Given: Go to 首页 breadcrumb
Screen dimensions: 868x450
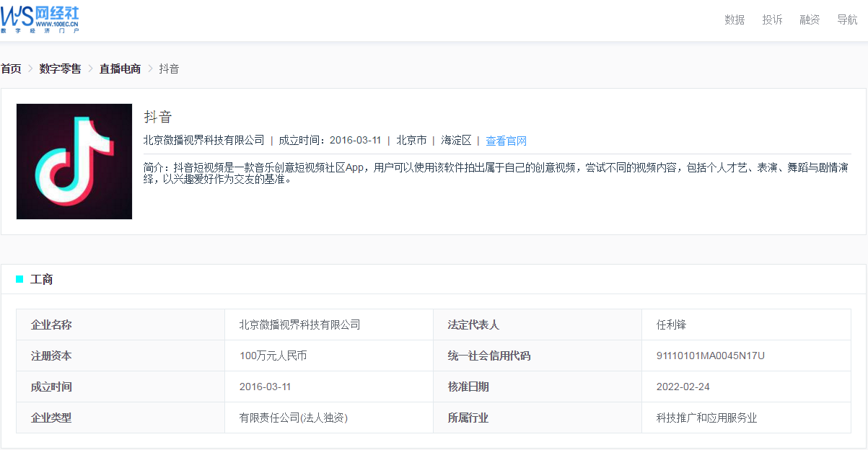Looking at the screenshot, I should tap(11, 69).
